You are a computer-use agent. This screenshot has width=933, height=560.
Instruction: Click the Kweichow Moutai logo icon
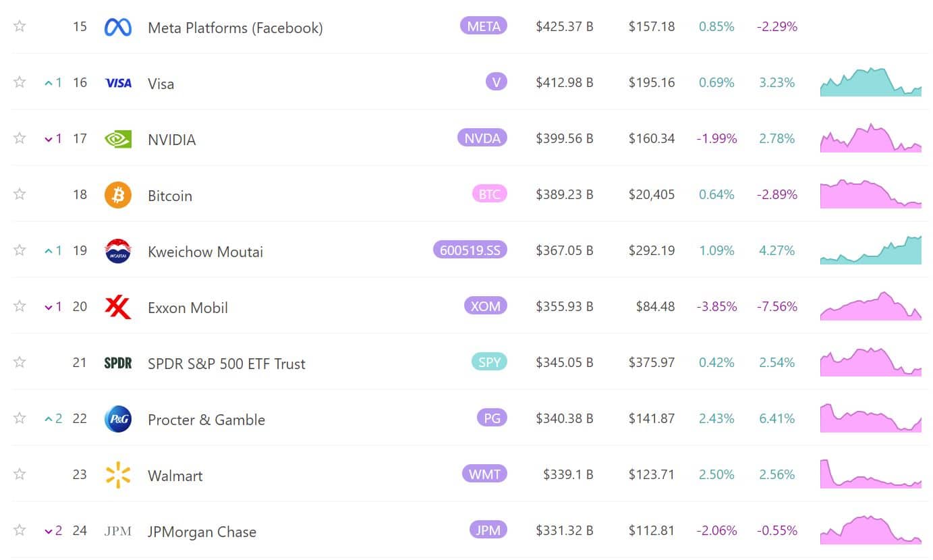click(118, 251)
